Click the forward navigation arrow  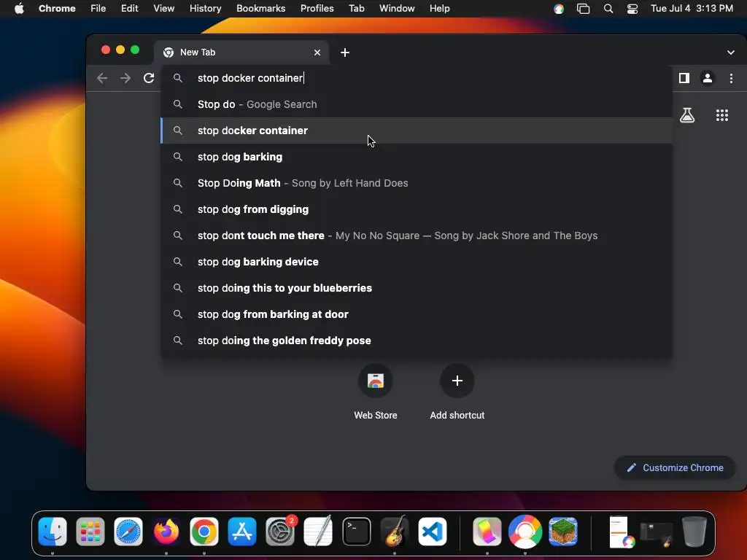tap(125, 78)
